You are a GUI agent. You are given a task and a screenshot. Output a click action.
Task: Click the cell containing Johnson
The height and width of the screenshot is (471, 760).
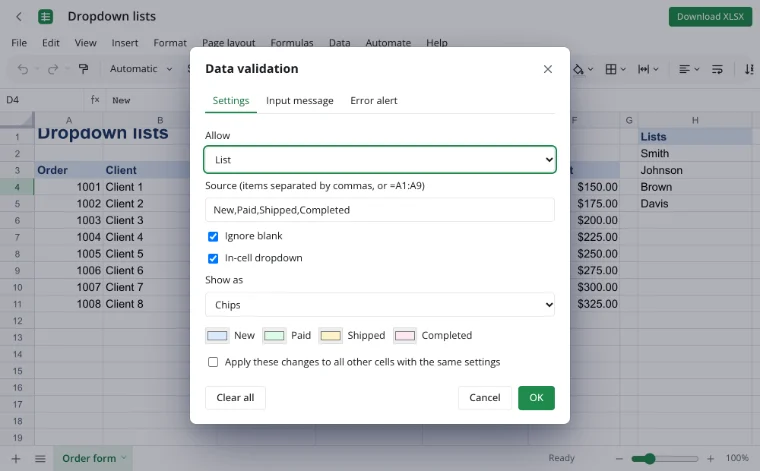[x=695, y=170]
